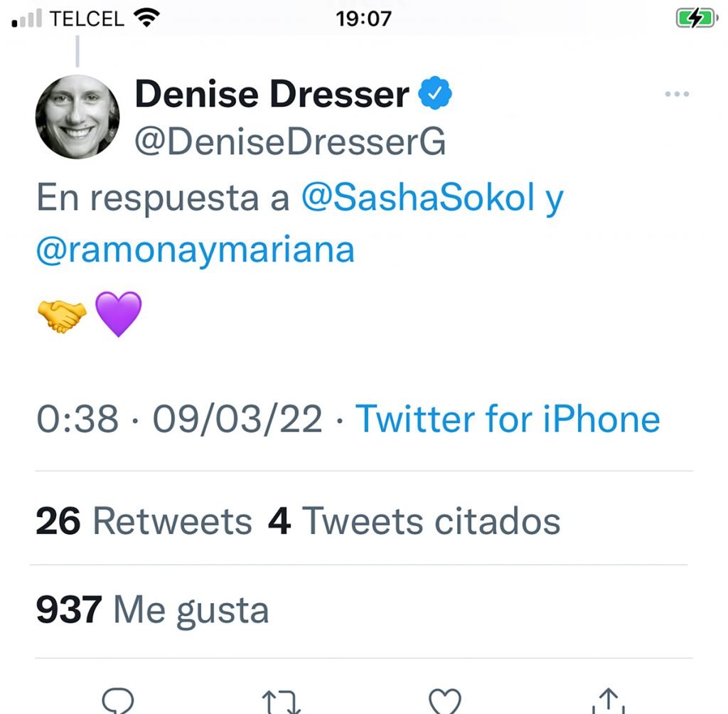Tap the @DeniseDresserG handle
Screen dimensions: 728x714
point(290,143)
